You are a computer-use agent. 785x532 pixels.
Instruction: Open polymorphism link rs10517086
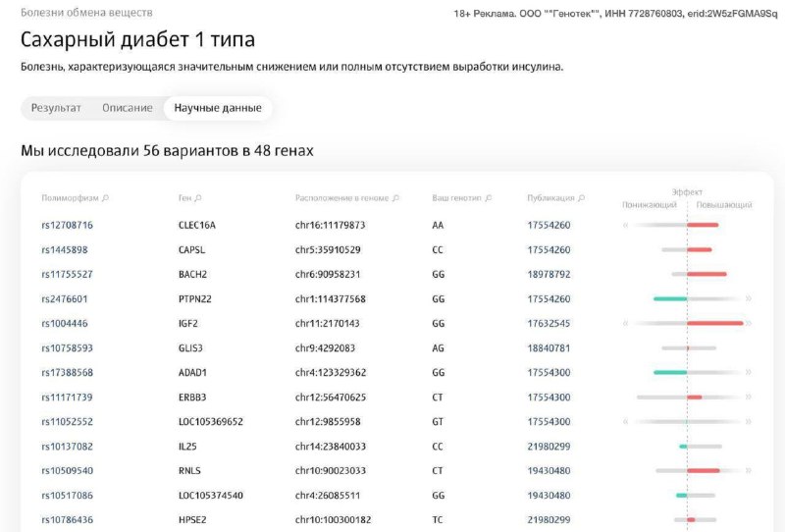pyautogui.click(x=67, y=496)
